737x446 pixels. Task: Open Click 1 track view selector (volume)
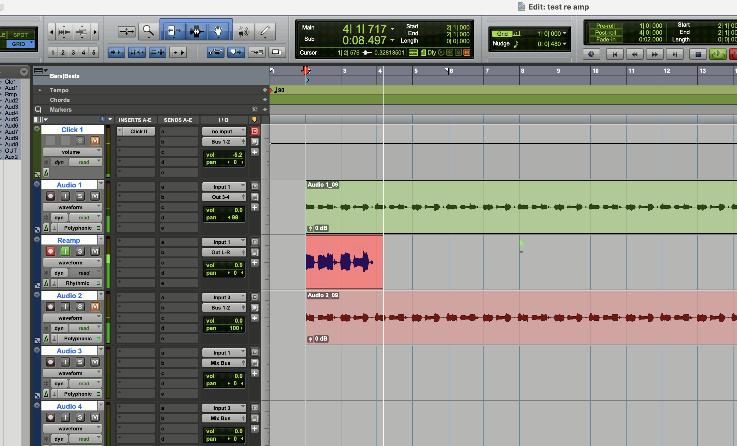pos(72,152)
